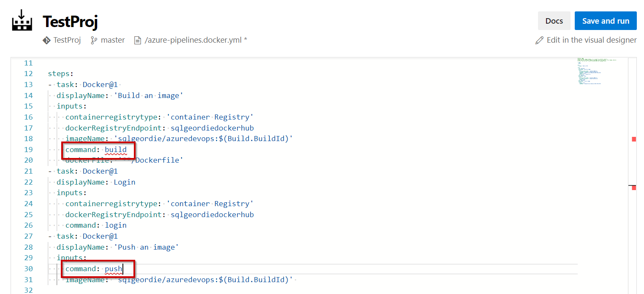Place cursor on underlined 'push' command value
The height and width of the screenshot is (294, 644).
coord(113,269)
